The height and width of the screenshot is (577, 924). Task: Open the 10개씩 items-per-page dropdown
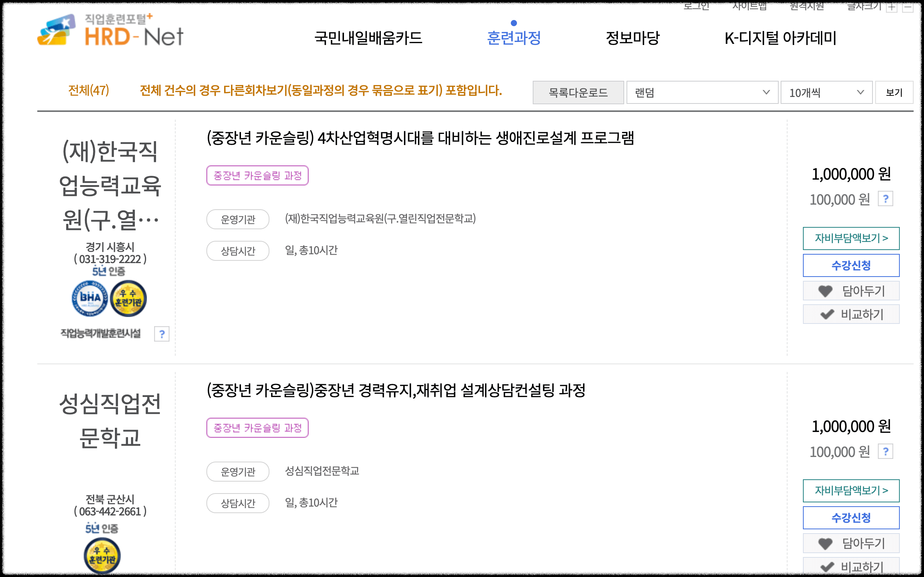pos(826,92)
